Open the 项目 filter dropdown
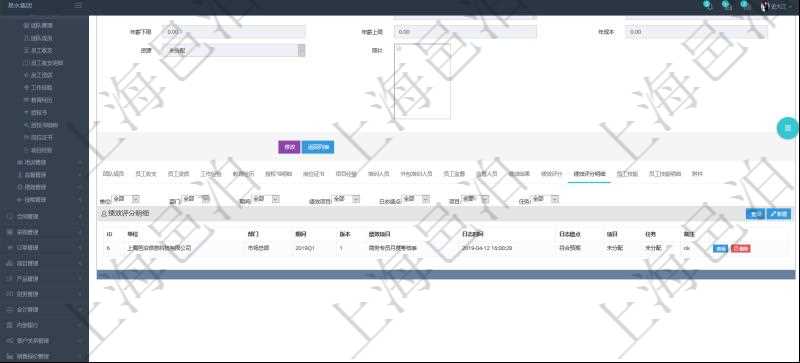Viewport: 800px width, 363px height. [x=475, y=199]
